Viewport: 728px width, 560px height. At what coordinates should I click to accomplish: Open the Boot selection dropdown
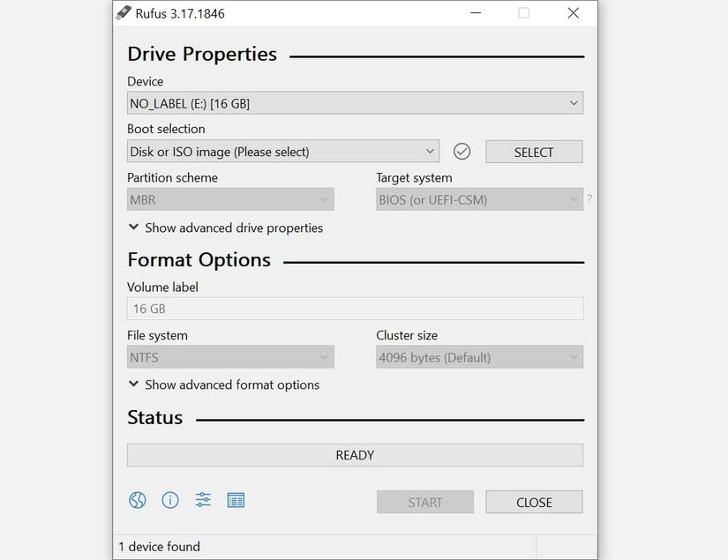(282, 151)
